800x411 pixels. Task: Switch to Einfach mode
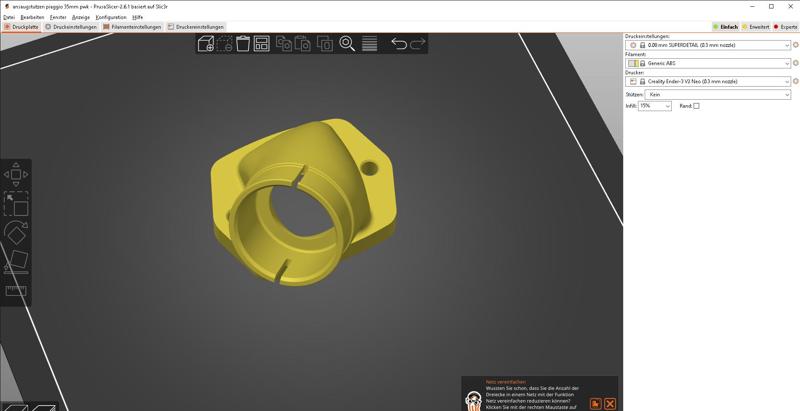coord(726,27)
